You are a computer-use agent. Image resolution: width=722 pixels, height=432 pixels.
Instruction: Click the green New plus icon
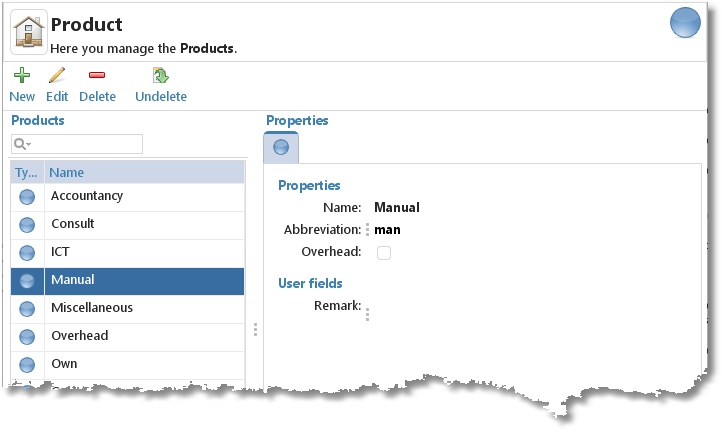[22, 75]
